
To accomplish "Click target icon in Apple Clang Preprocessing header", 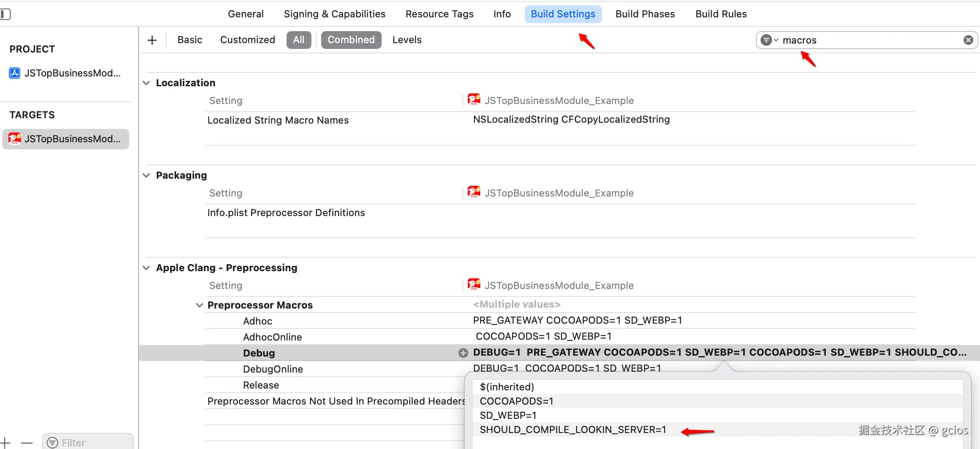I will [474, 285].
